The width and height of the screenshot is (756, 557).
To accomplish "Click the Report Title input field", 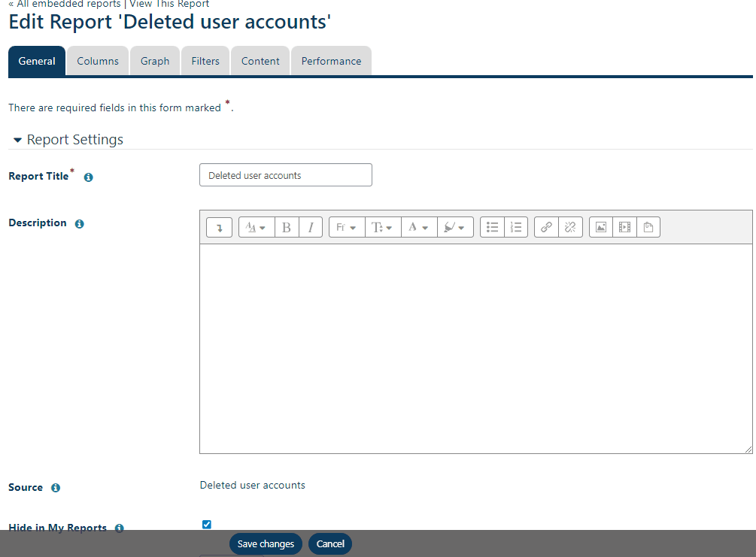I will (x=285, y=174).
